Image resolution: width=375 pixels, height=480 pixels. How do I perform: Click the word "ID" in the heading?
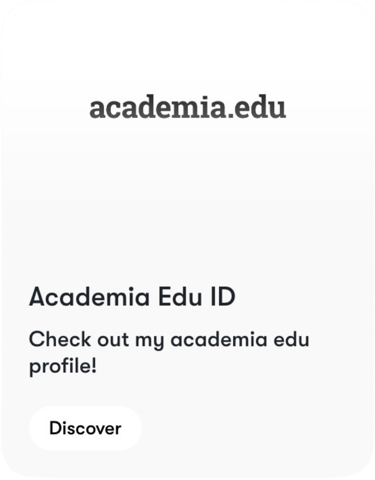click(223, 296)
